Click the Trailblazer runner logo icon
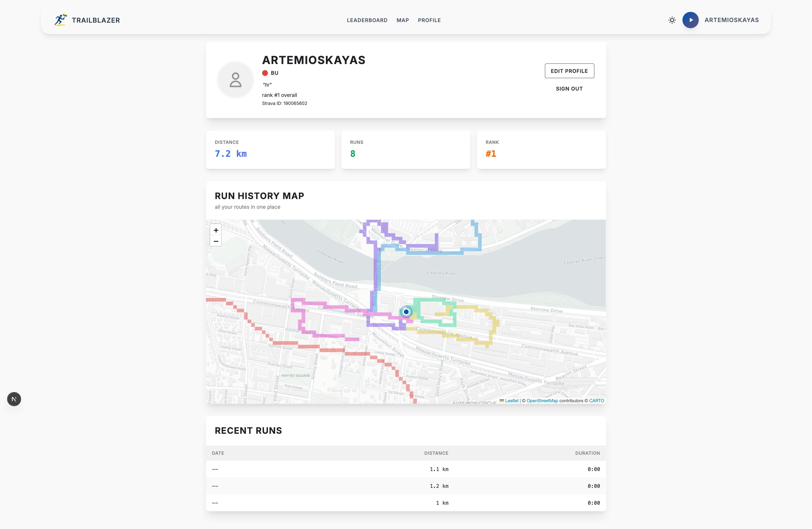Screen dimensions: 812x529 [60, 20]
